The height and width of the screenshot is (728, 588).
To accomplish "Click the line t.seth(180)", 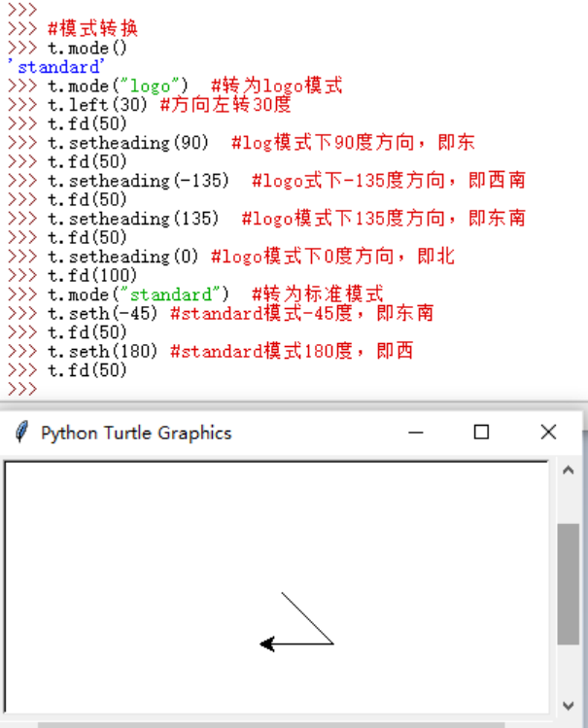I will [103, 352].
